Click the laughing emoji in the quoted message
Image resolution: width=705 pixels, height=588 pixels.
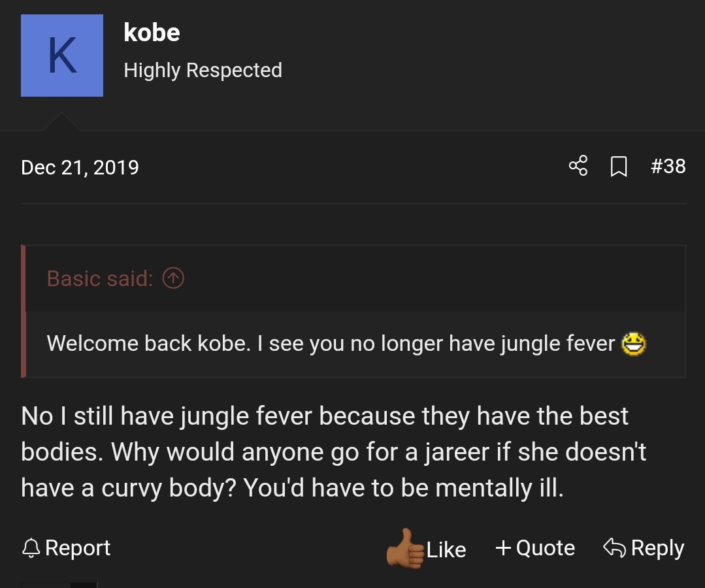[x=633, y=344]
